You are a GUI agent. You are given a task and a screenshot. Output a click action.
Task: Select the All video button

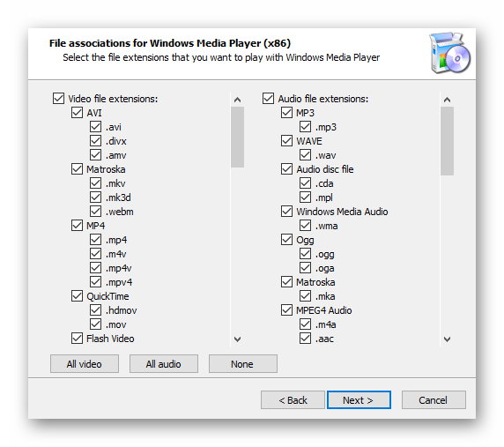[x=85, y=364]
